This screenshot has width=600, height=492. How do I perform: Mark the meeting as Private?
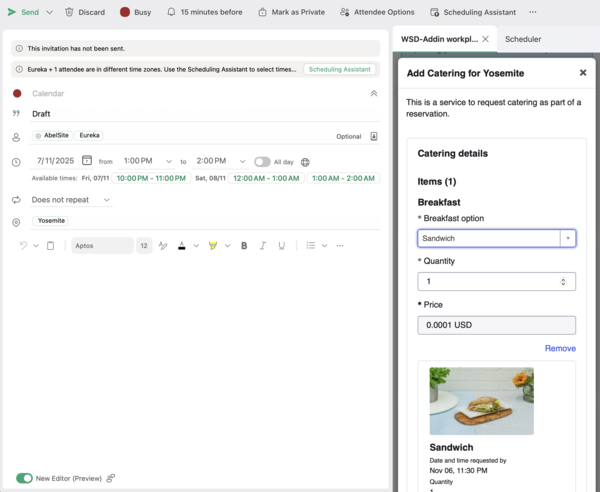(292, 12)
